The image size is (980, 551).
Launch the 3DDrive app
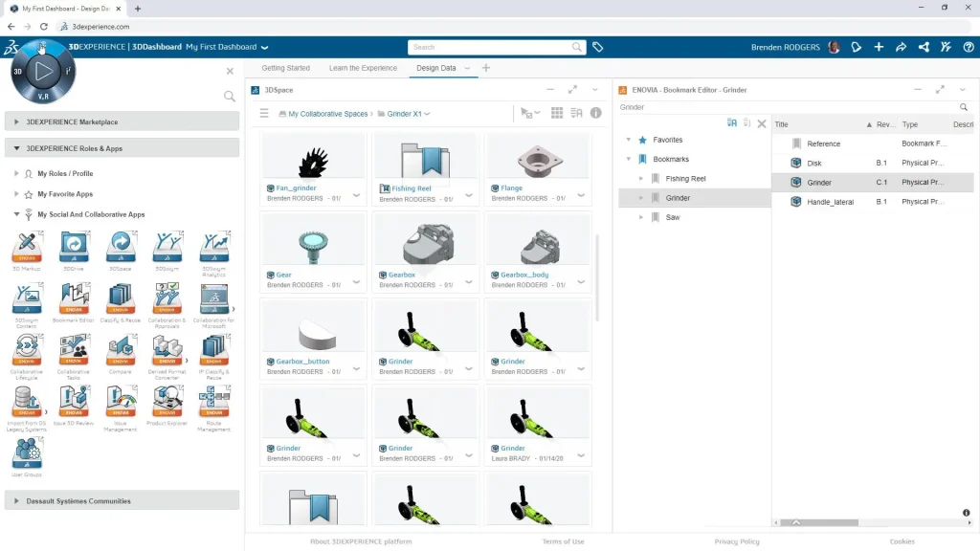pos(74,247)
